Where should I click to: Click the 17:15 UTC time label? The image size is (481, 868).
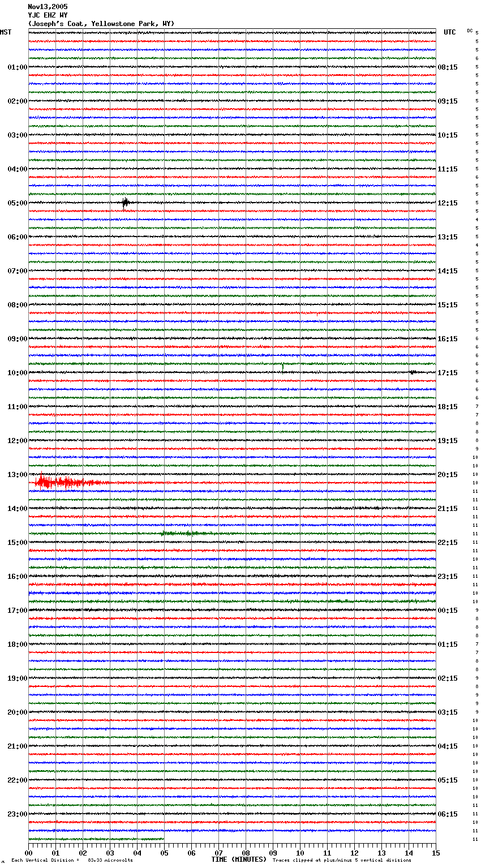click(448, 373)
